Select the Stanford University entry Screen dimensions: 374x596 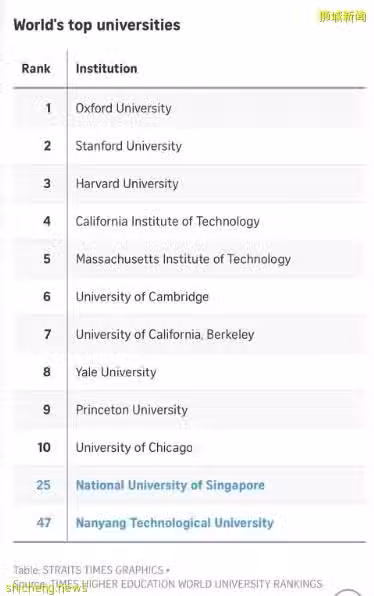coord(128,146)
